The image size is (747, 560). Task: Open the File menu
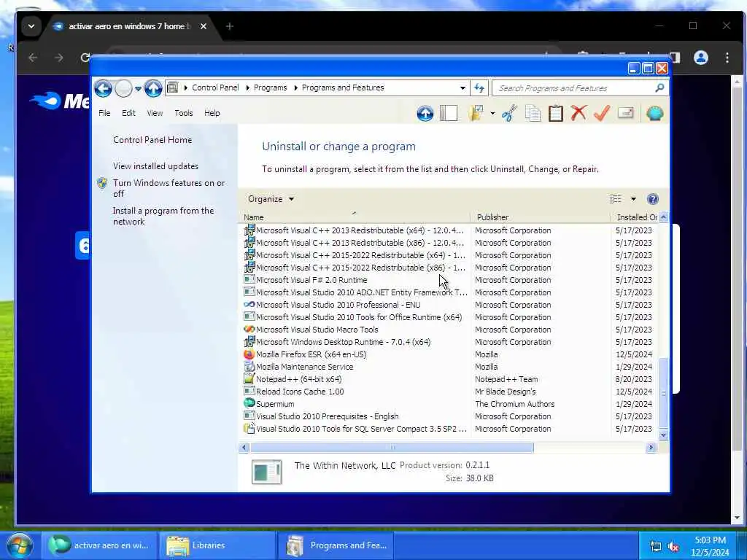[104, 113]
